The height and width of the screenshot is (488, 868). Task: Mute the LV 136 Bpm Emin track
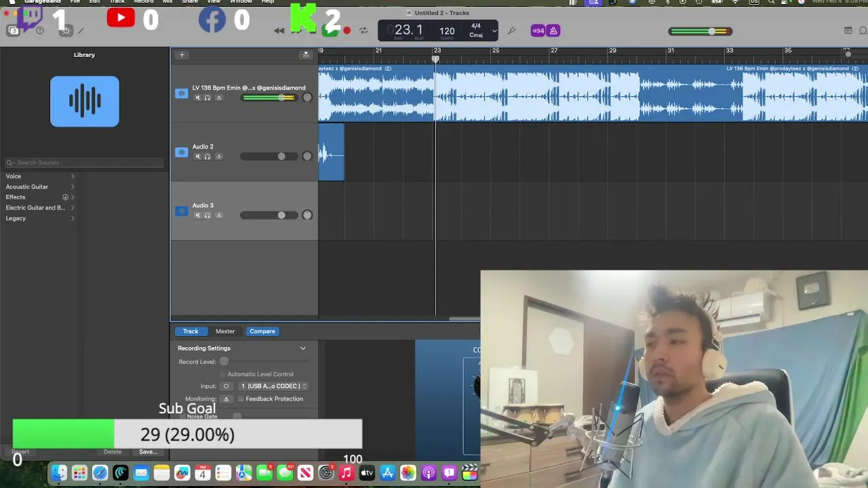click(x=197, y=98)
